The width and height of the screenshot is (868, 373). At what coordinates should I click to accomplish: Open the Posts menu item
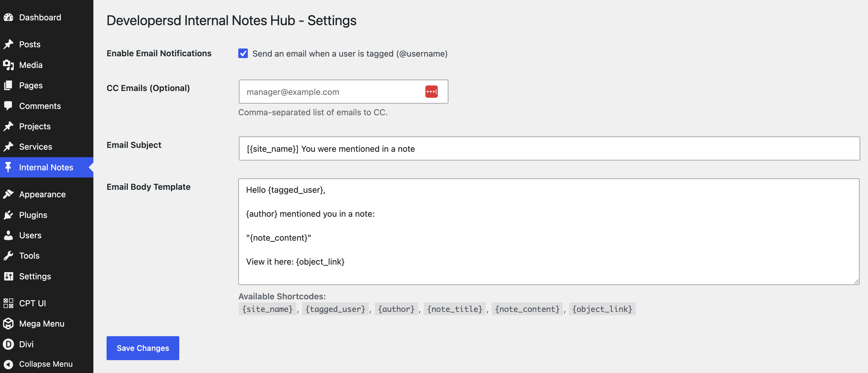coord(46,44)
